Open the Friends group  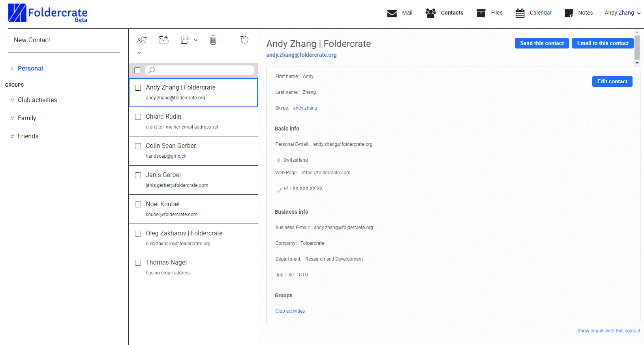(x=28, y=136)
